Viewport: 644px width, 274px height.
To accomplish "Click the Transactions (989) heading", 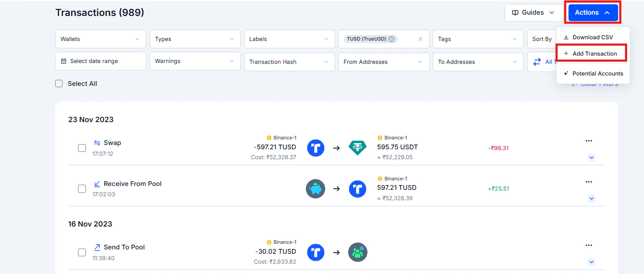I will coord(100,13).
